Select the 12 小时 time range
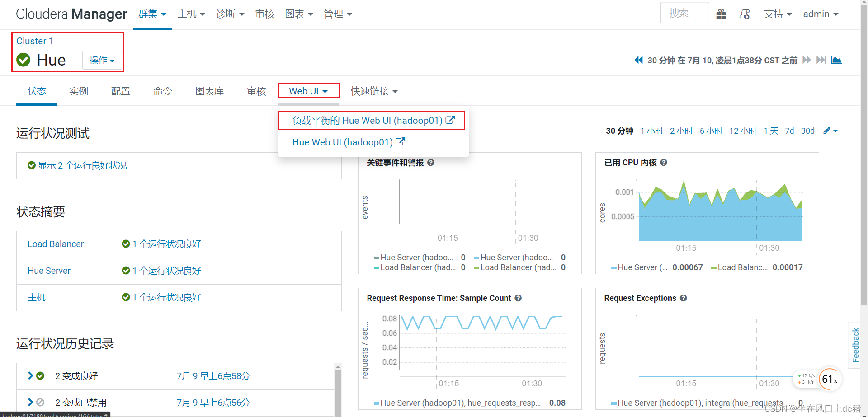 pos(743,131)
